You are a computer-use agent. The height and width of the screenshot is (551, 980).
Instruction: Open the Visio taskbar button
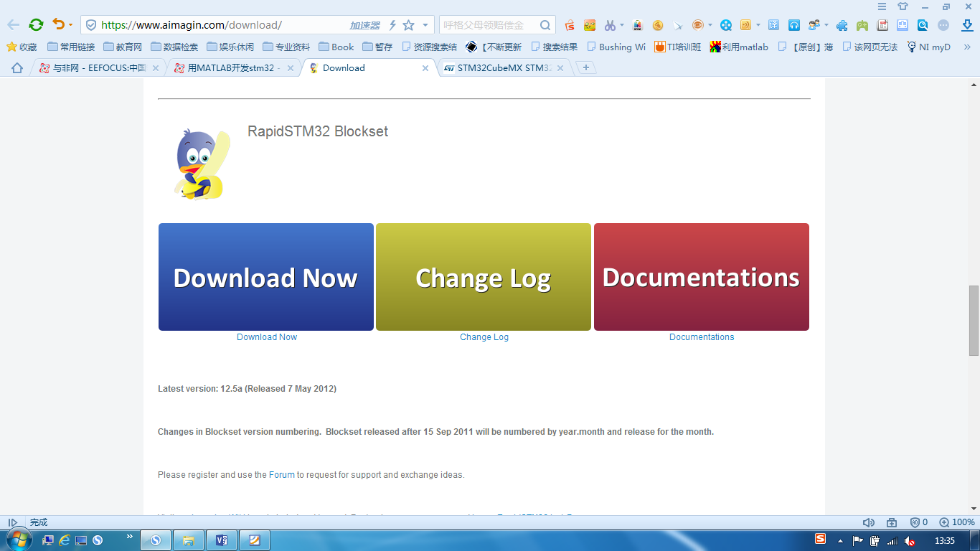[221, 540]
